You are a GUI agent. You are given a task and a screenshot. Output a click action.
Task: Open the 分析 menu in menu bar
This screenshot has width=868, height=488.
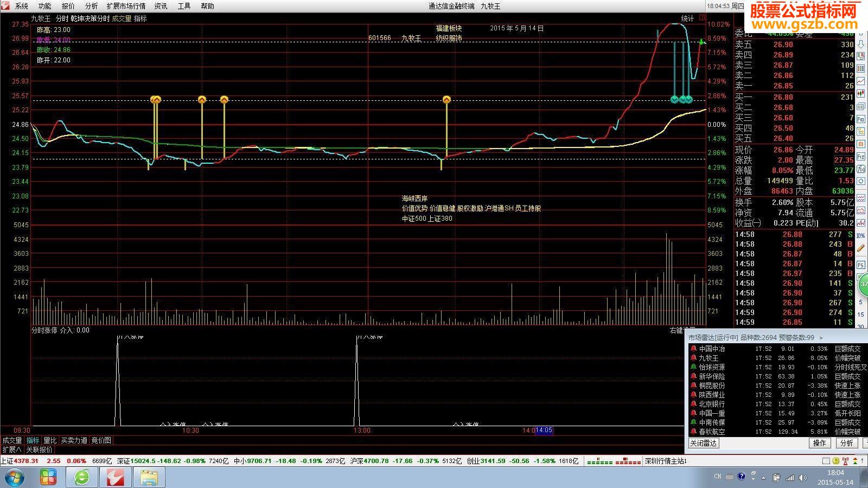point(91,6)
